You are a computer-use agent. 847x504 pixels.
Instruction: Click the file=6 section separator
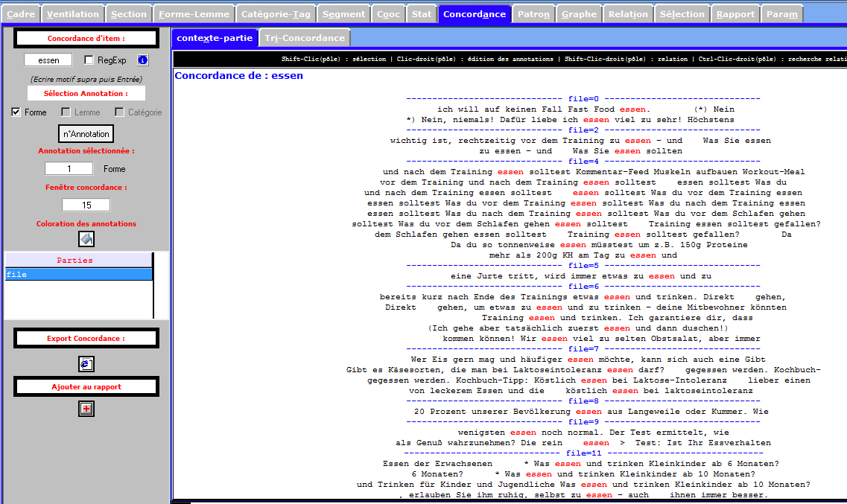(583, 287)
